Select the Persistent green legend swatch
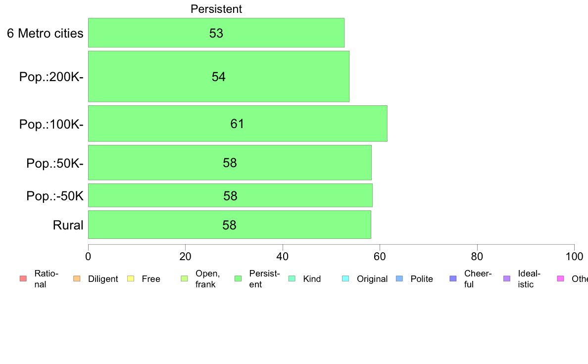This screenshot has height=364, width=588. 238,278
